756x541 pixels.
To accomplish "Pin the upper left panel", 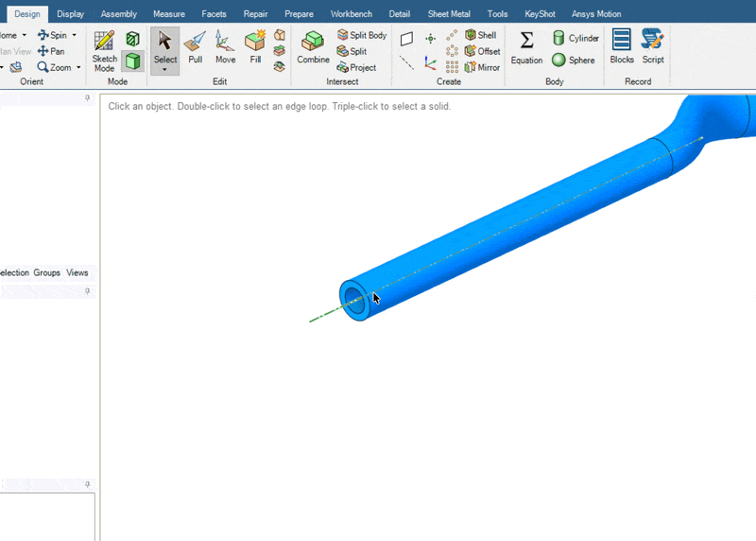I will point(88,98).
